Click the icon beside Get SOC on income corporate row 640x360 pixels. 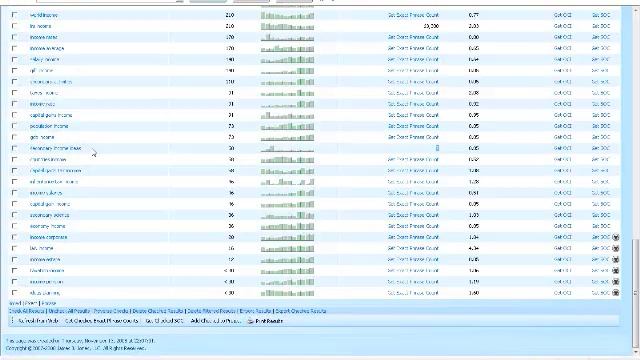(616, 237)
